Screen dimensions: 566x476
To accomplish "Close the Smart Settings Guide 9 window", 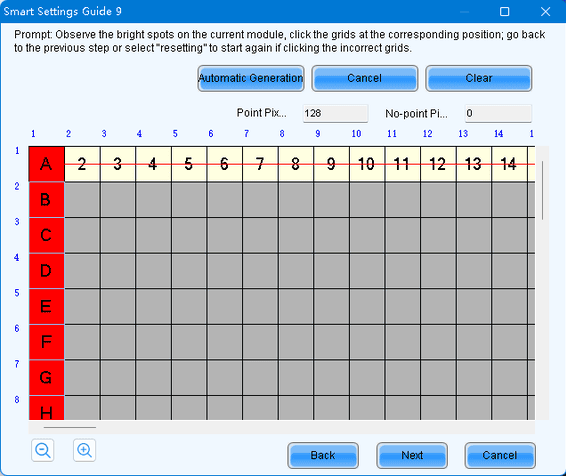I will (545, 12).
